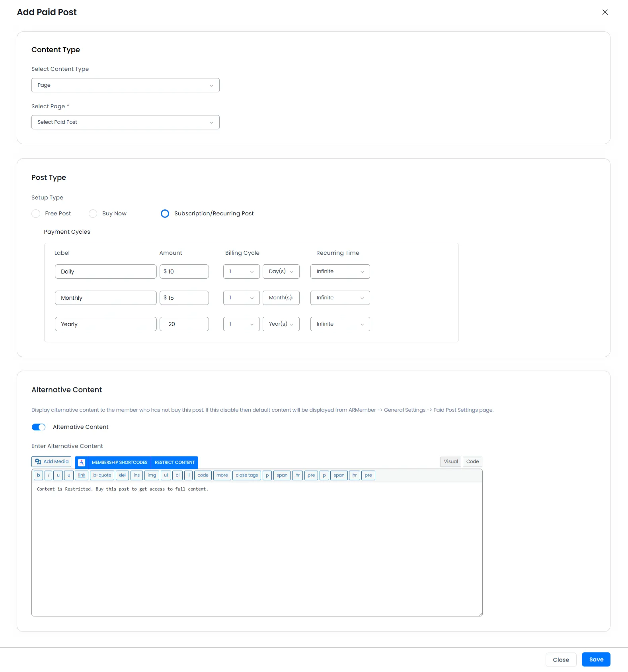628x672 pixels.
Task: Insert an image with the img quicktag
Action: pyautogui.click(x=152, y=475)
